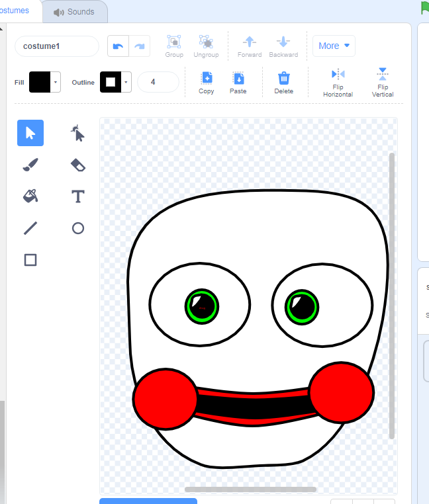This screenshot has width=429, height=504.
Task: Click the Outline color swatch
Action: tap(111, 82)
